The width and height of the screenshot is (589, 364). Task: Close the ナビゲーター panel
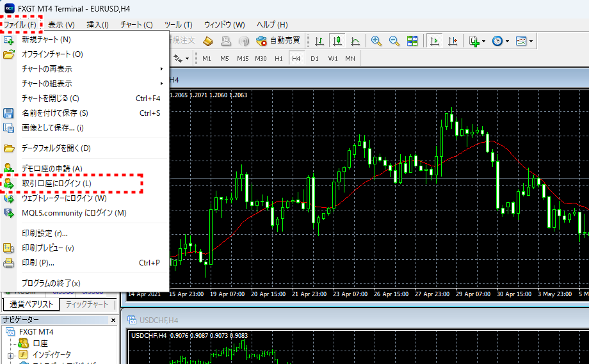(113, 320)
